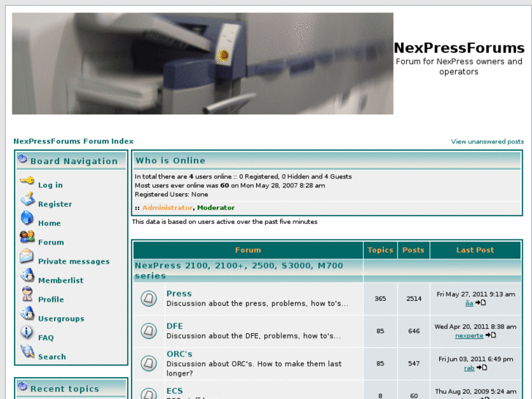Click the ECS forum status icon
The height and width of the screenshot is (399, 532).
coord(149,394)
